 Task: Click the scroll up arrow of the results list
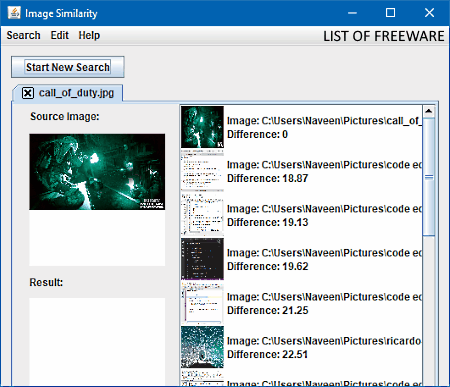429,111
